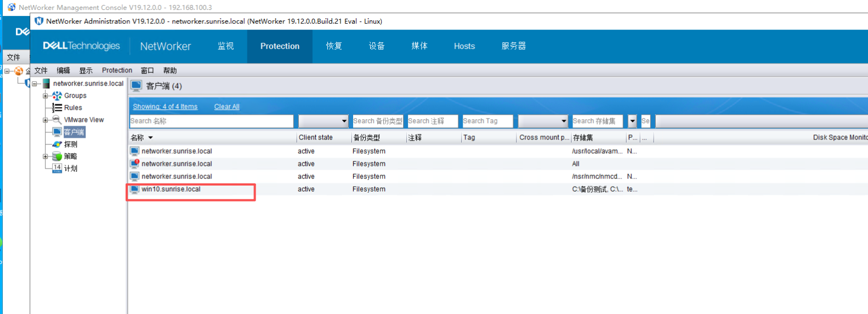Viewport: 868px width, 314px height.
Task: Click the server icon beside networker.sunrise.local in tree
Action: point(47,83)
